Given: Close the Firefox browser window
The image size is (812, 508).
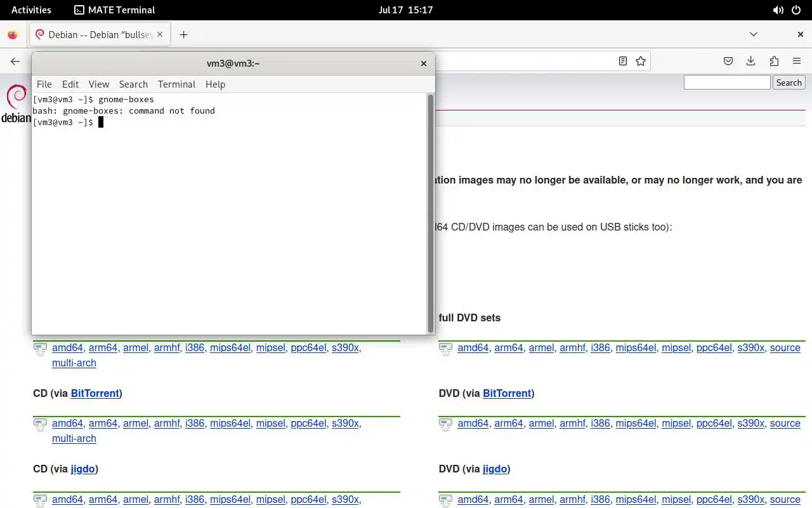Looking at the screenshot, I should [801, 34].
